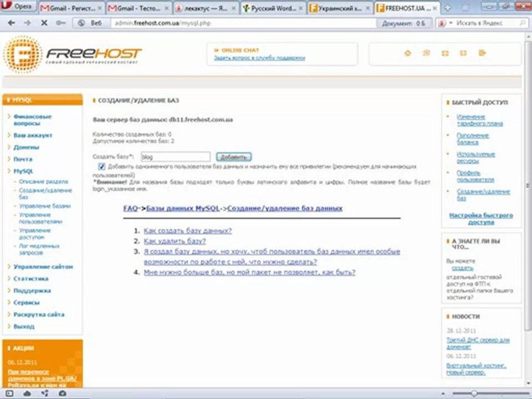Click the logout exit icon in header panel
The image size is (532, 399).
pyautogui.click(x=482, y=53)
